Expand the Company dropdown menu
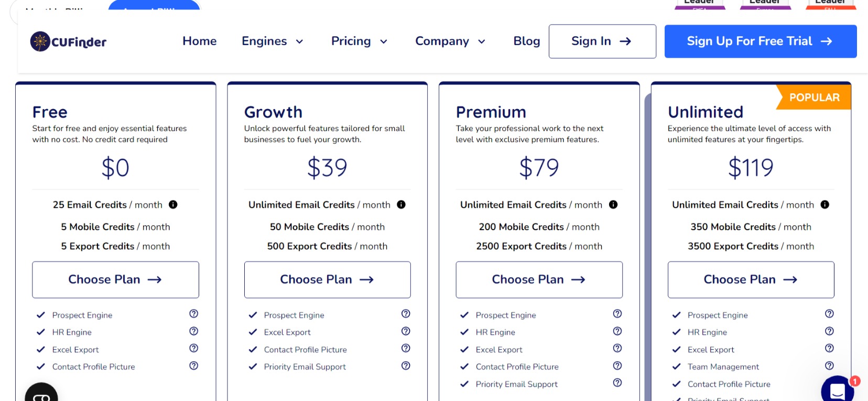Image resolution: width=868 pixels, height=401 pixels. [x=450, y=41]
